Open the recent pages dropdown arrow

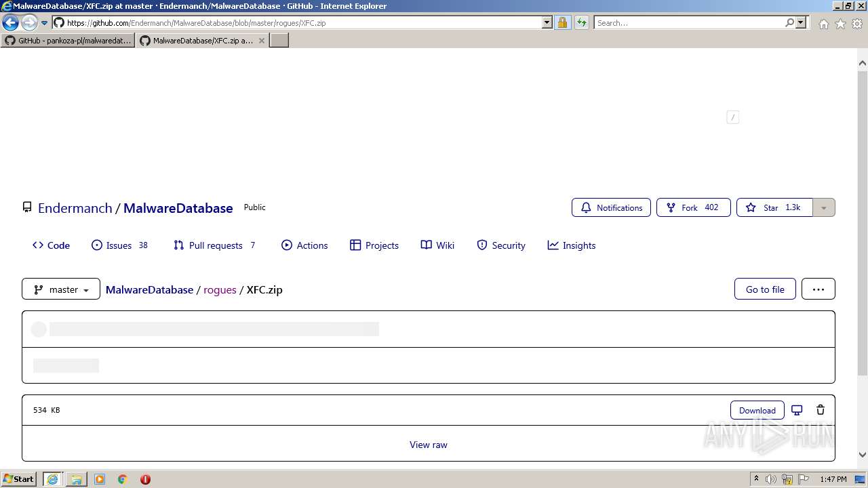coord(44,23)
